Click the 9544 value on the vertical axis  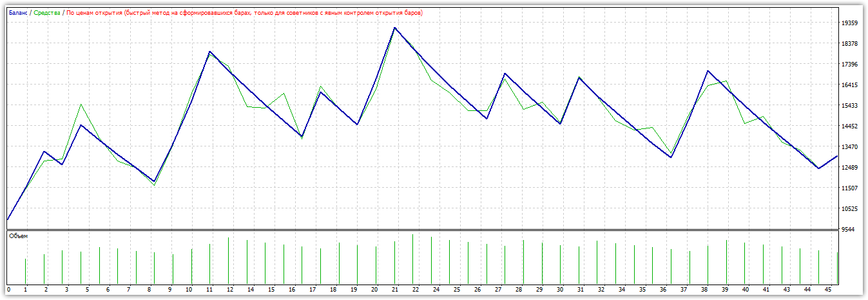click(x=849, y=230)
